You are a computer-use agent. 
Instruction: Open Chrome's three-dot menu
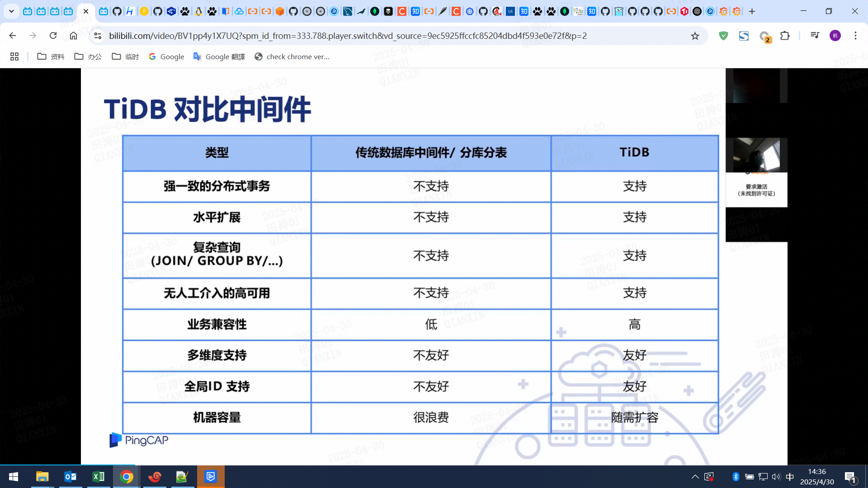855,36
